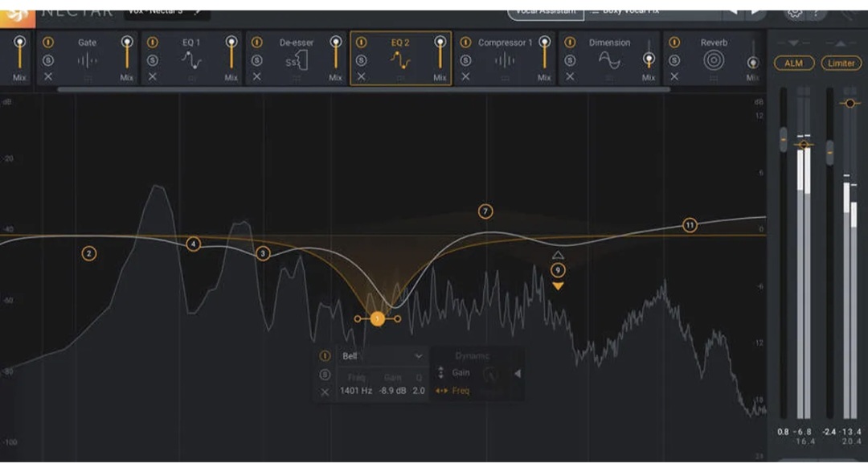This screenshot has height=476, width=868.
Task: Solo the De-esser module
Action: click(x=256, y=60)
